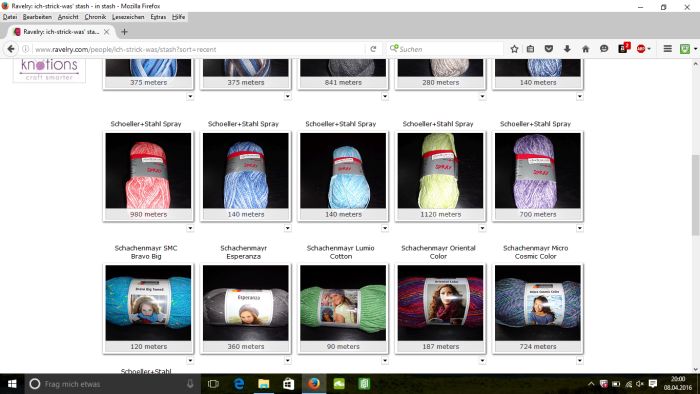
Task: Close the Ravelry tab
Action: click(106, 32)
